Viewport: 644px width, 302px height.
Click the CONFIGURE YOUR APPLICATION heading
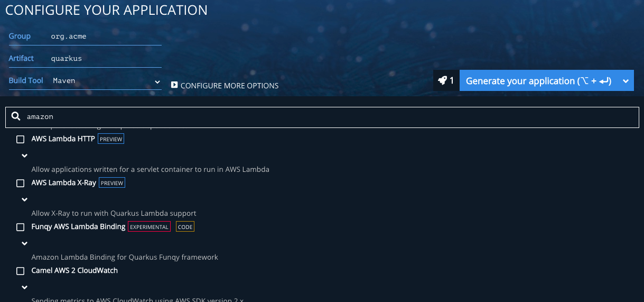pos(106,10)
